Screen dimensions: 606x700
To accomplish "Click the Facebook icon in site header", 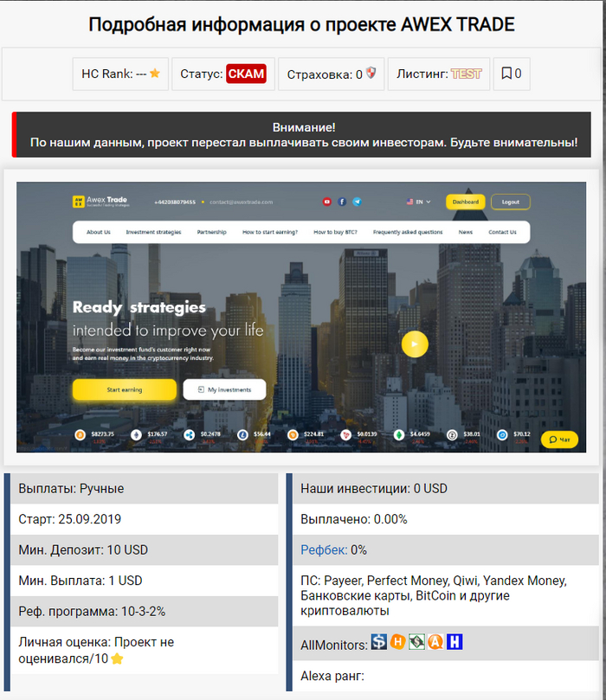I will pyautogui.click(x=342, y=202).
